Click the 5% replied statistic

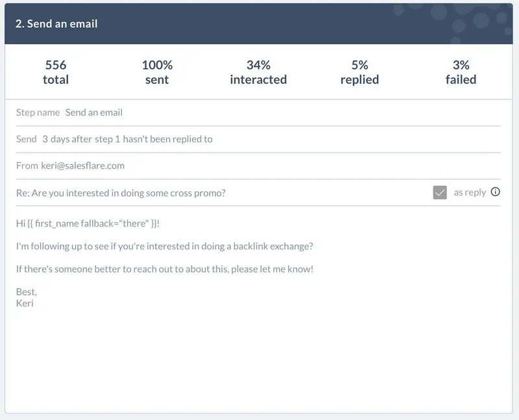[x=360, y=72]
